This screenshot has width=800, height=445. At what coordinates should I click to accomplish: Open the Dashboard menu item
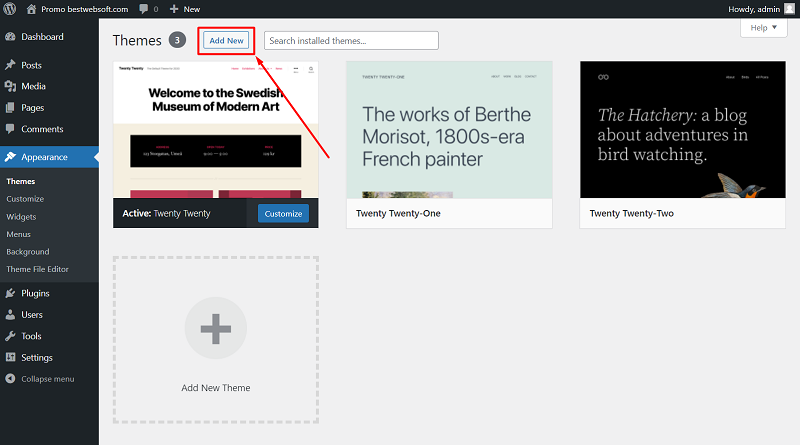[x=42, y=37]
